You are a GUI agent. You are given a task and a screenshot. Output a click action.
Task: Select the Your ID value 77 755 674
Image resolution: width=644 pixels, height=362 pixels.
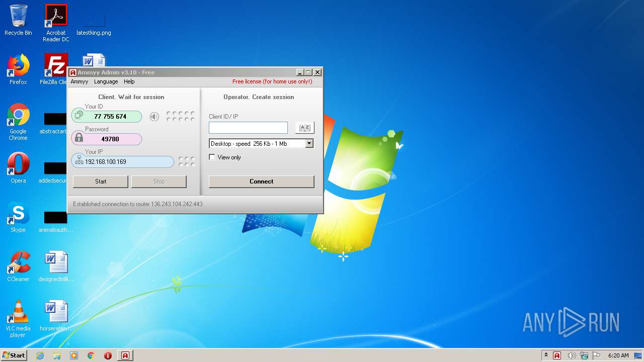point(110,117)
